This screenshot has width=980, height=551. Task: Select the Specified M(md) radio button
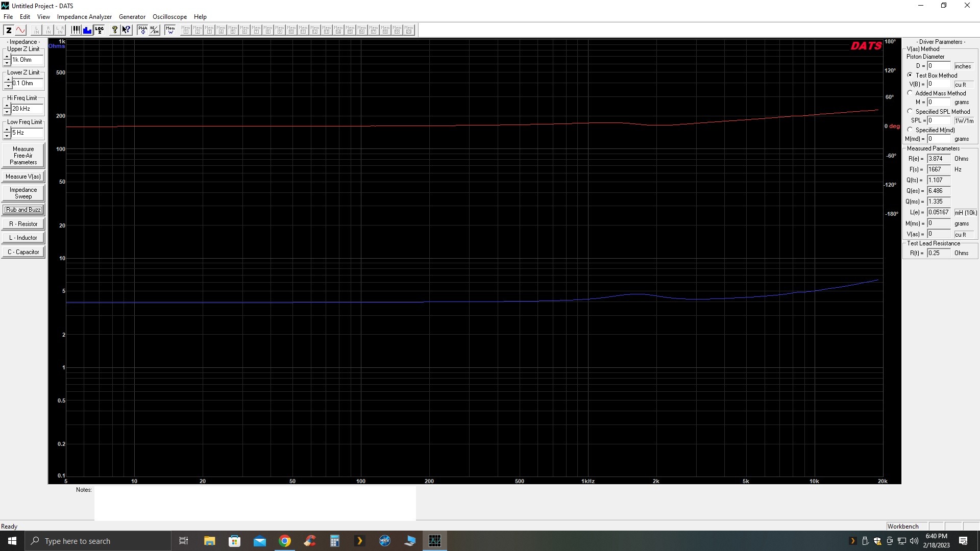910,130
